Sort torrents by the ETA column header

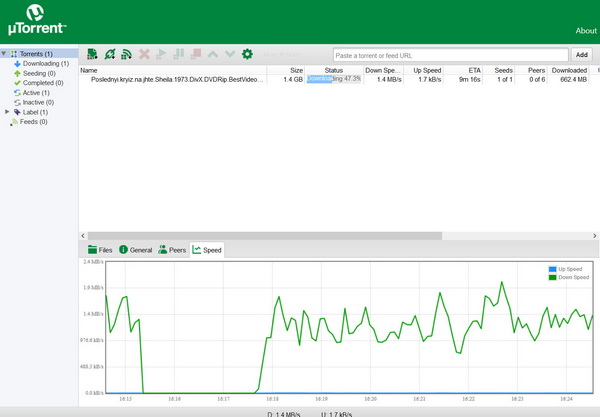click(474, 70)
